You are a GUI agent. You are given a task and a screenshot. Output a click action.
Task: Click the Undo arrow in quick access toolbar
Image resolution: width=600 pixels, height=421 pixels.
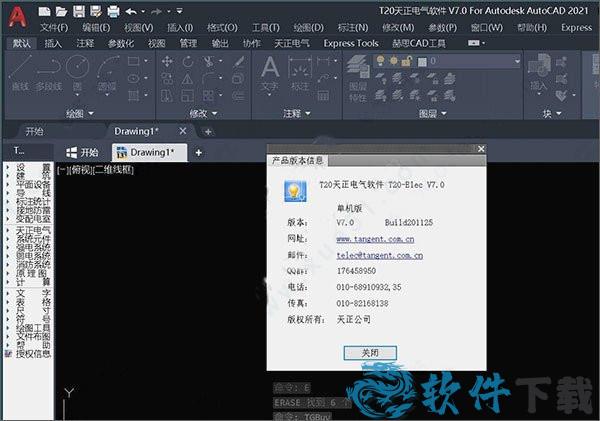click(131, 12)
